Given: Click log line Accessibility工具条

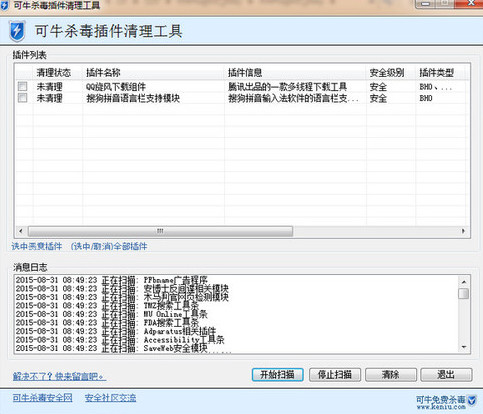Looking at the screenshot, I should tap(120, 340).
